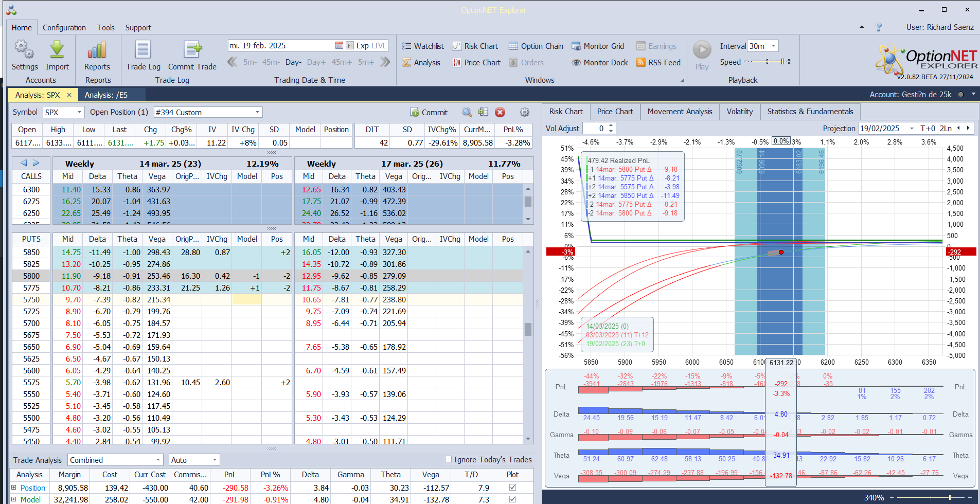
Task: Step forward with the double-right arrow icon
Action: (385, 62)
